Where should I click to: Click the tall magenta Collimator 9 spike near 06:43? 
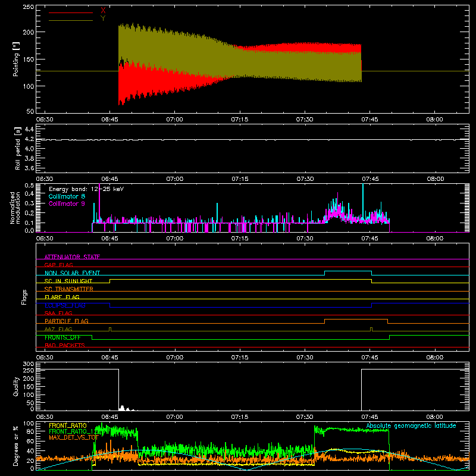tap(99, 202)
